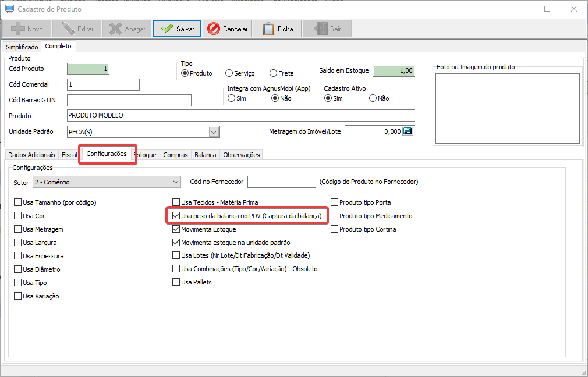The image size is (588, 377).
Task: Click the Cadastro do Produto window icon
Action: (9, 9)
